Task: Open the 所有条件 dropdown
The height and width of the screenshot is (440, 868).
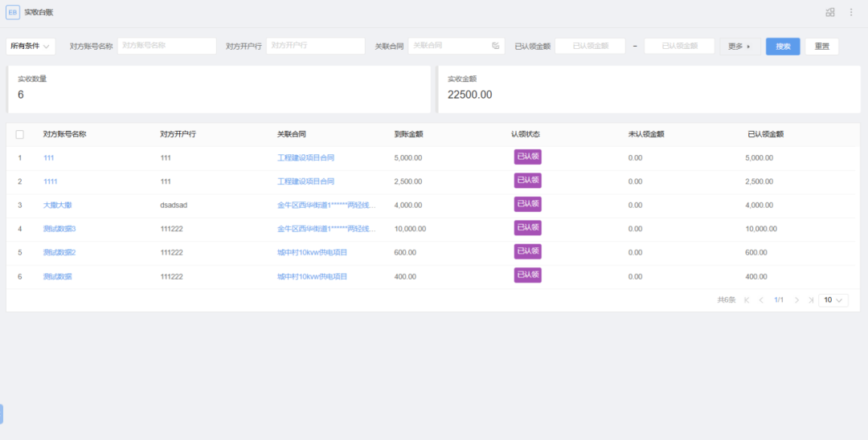Action: [31, 46]
